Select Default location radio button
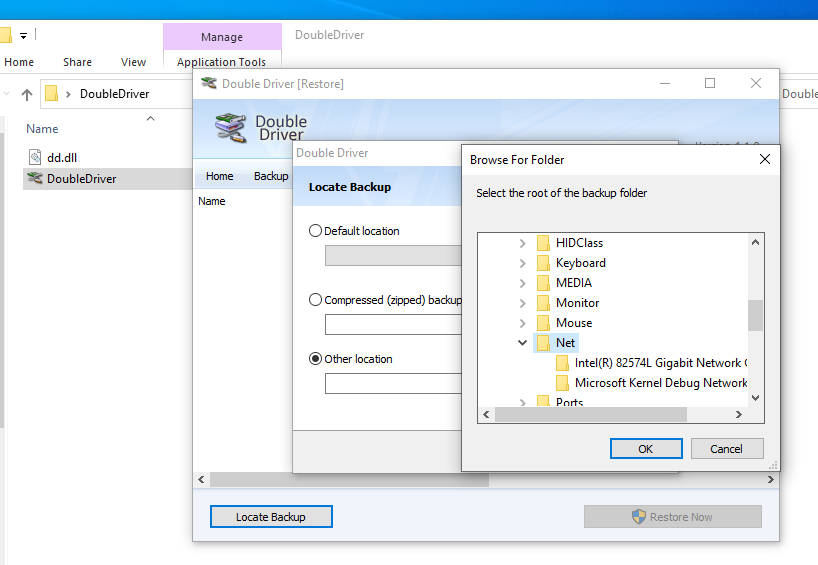818x565 pixels. pos(315,231)
